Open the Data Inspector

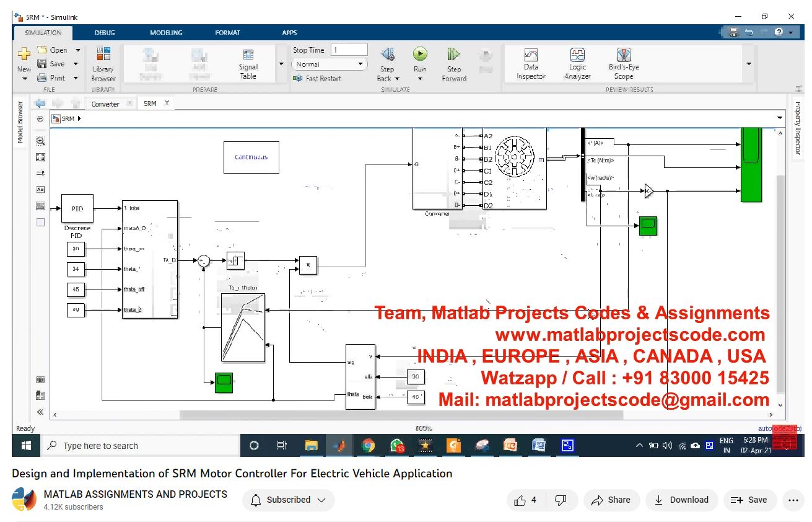(531, 64)
